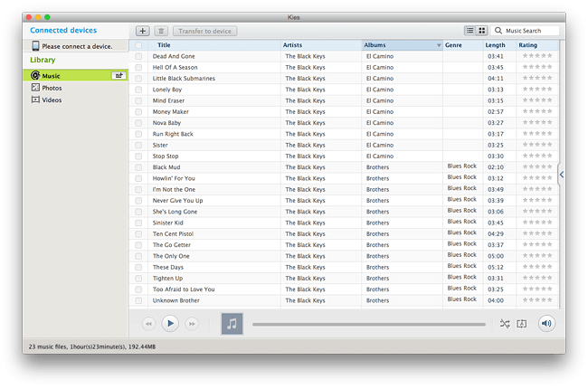Rate Dead And Gone with stars
This screenshot has height=389, width=588.
tap(537, 56)
